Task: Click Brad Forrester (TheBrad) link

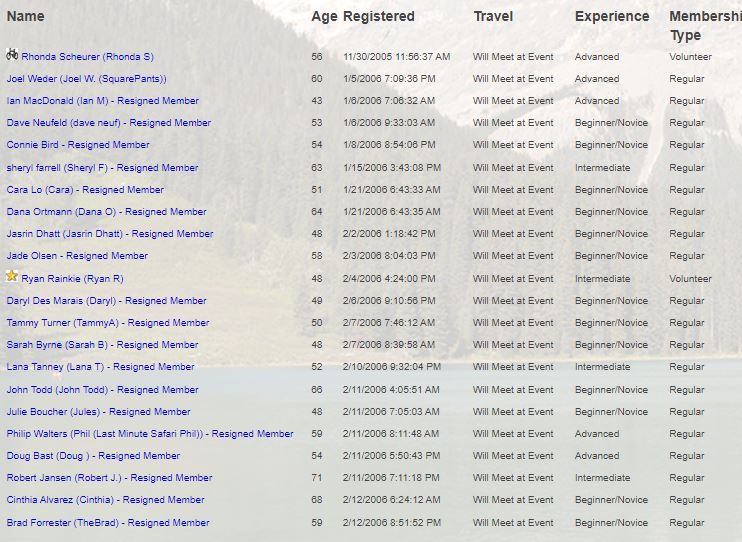Action: [x=108, y=522]
